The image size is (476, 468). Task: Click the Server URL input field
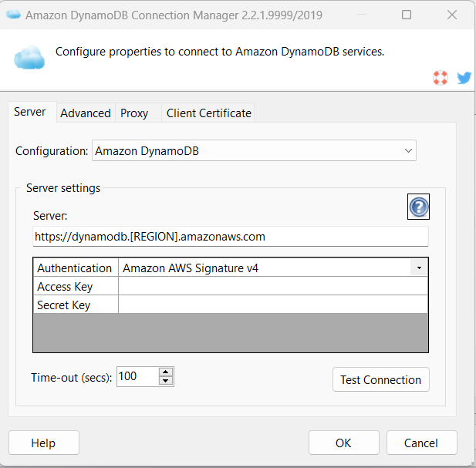click(231, 237)
